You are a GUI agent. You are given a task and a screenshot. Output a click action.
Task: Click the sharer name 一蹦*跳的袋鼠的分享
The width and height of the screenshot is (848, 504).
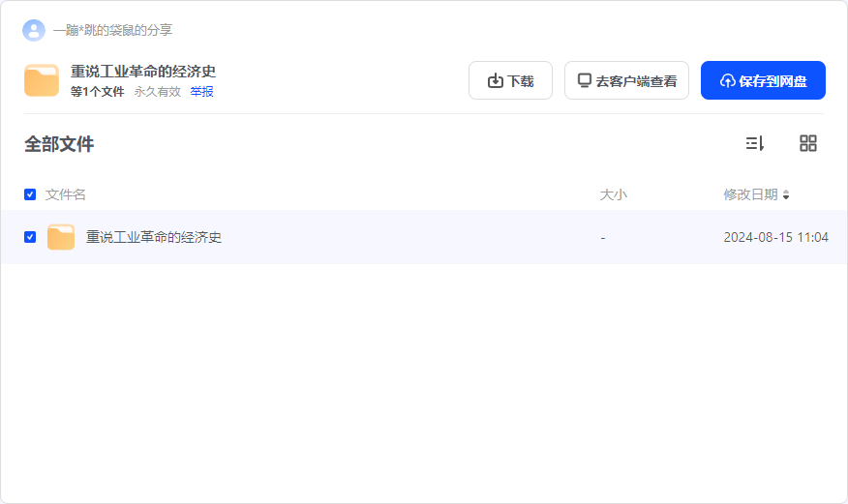tap(112, 30)
